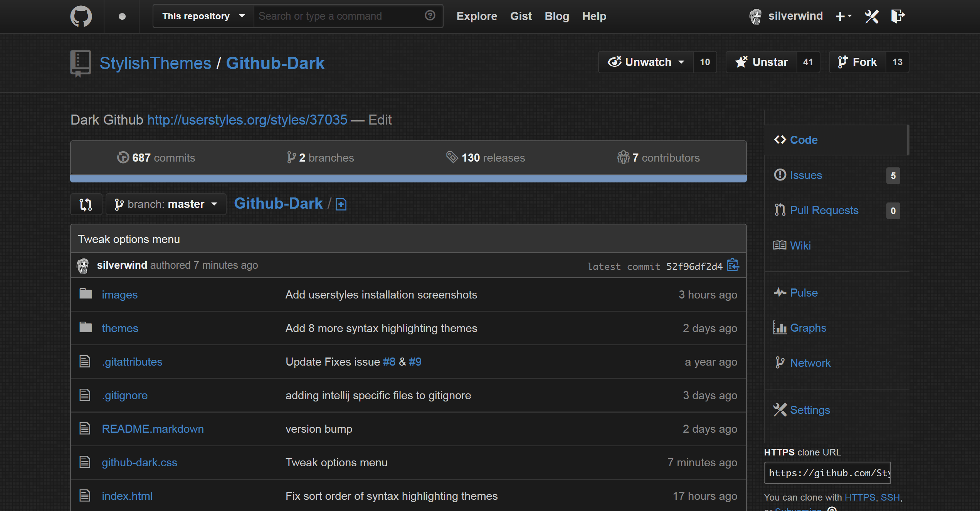The image size is (980, 511).
Task: Open the Help menu item
Action: click(594, 16)
